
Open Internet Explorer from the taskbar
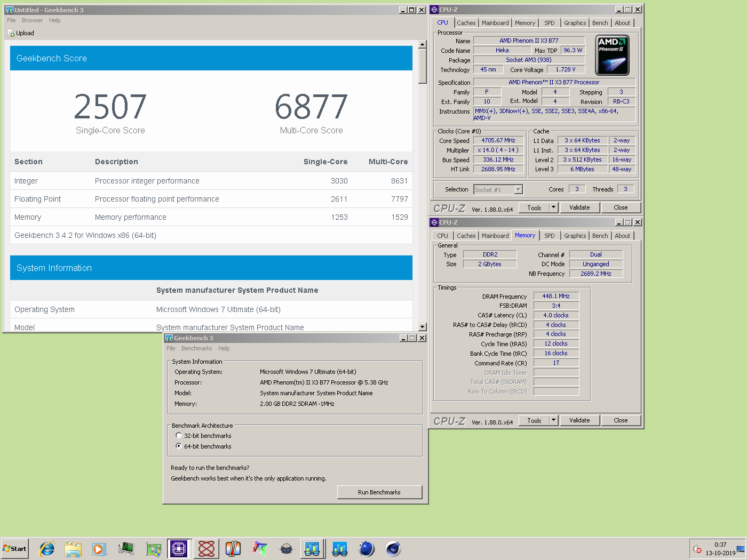click(47, 549)
